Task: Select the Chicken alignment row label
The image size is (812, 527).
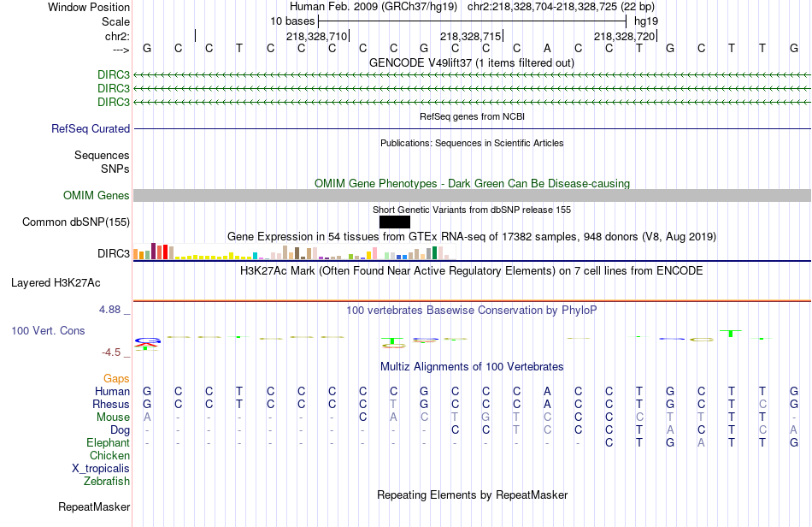Action: coord(109,455)
